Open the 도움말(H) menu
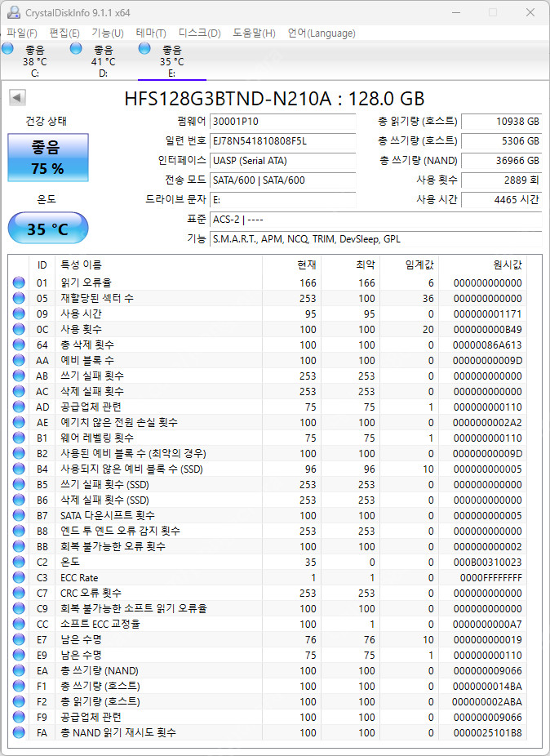Viewport: 550px width, 756px height. pos(254,33)
